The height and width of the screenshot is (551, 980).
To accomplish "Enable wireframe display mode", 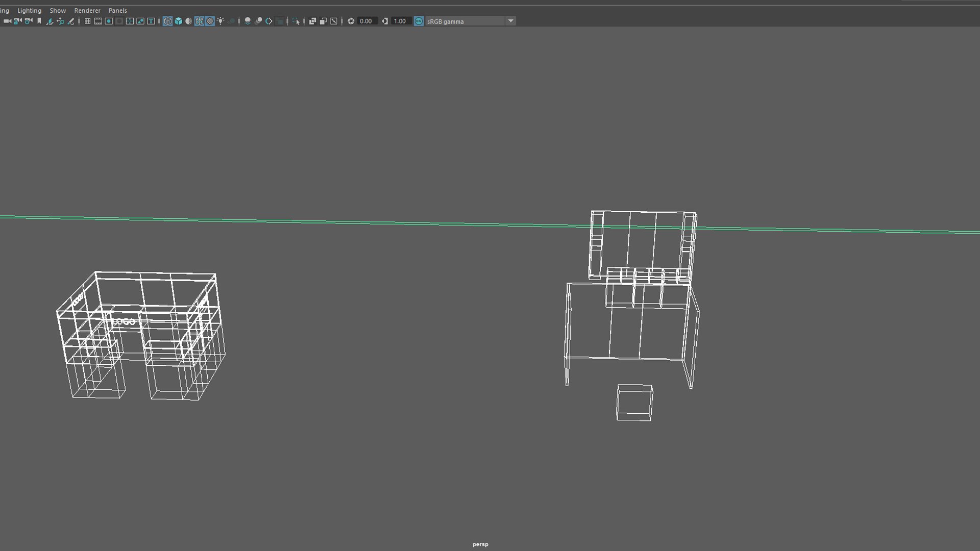I will (167, 21).
